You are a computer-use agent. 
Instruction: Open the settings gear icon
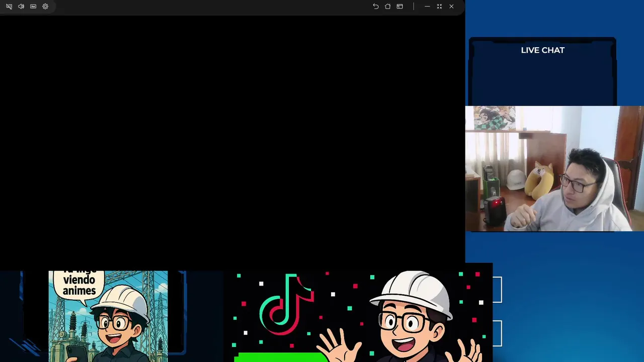(45, 7)
